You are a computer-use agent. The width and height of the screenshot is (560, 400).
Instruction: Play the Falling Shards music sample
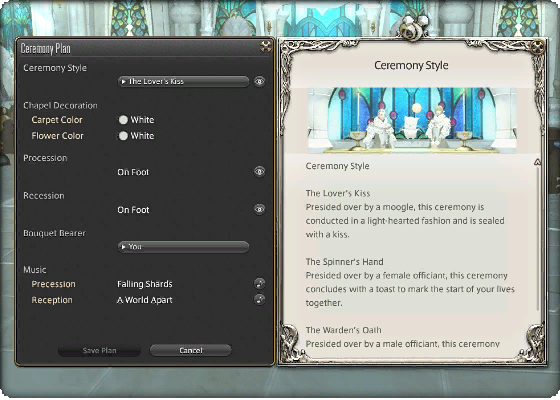260,284
